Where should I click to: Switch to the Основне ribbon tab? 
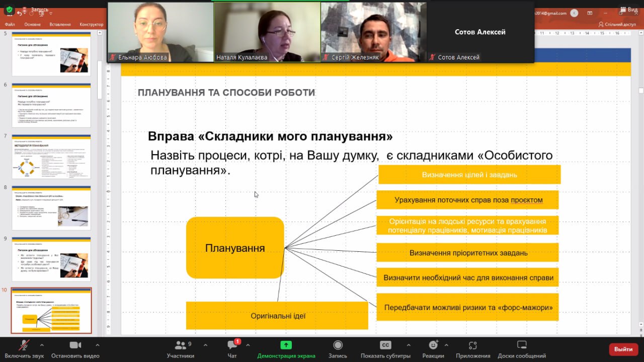pyautogui.click(x=33, y=24)
